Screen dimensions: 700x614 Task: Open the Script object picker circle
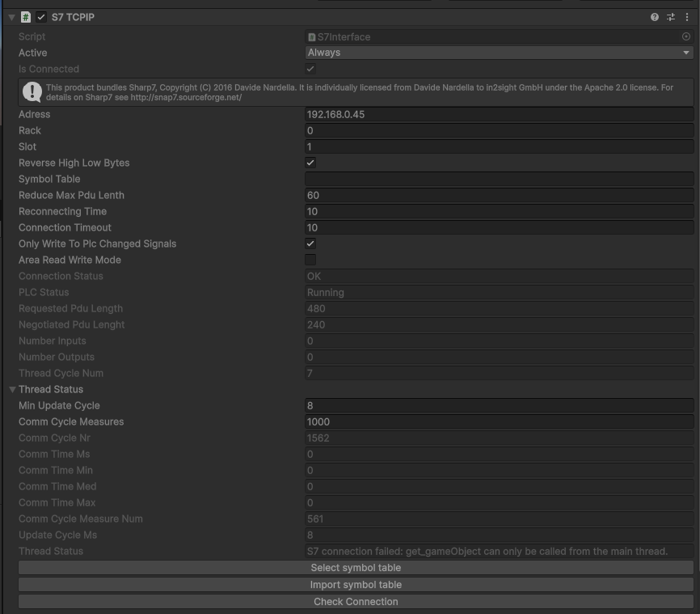point(686,36)
